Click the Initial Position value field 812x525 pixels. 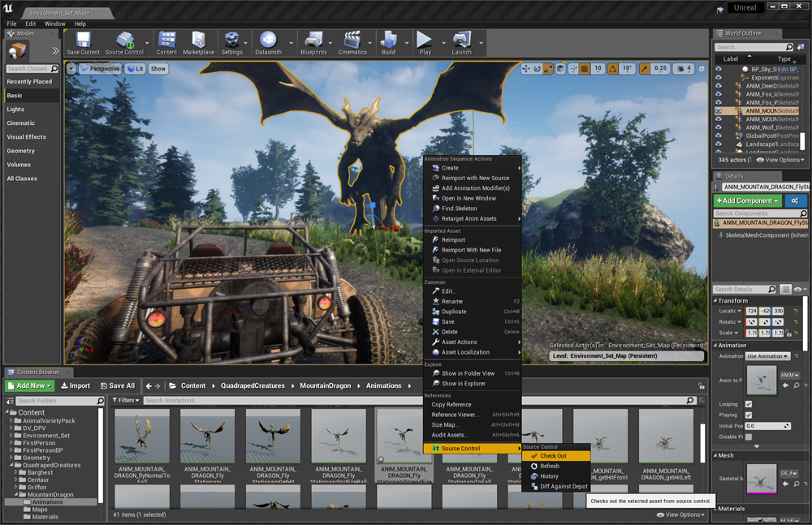pyautogui.click(x=768, y=426)
